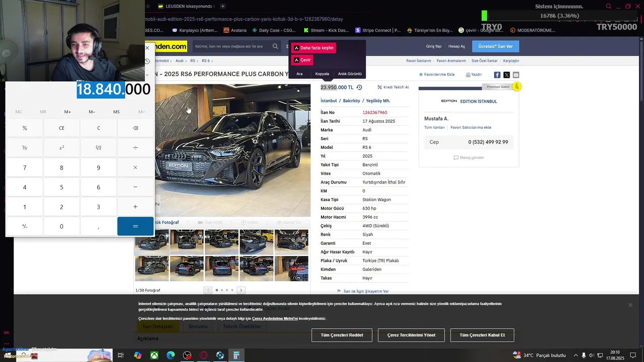Click the 'Bakırköy' location link
The height and width of the screenshot is (362, 644).
tap(352, 101)
